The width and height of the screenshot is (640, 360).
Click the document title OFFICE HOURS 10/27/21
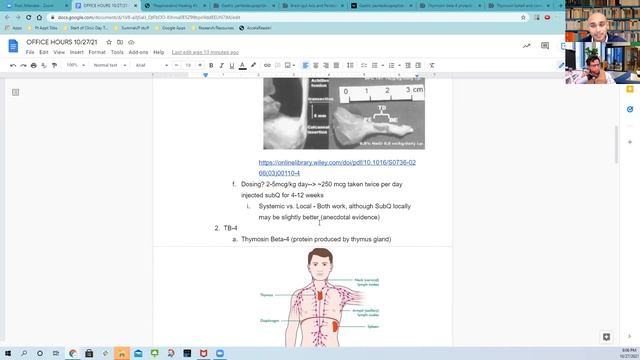click(62, 42)
